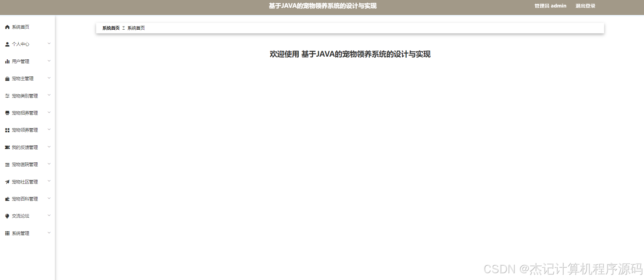Expand the 宠物招养管理 chevron

49,113
